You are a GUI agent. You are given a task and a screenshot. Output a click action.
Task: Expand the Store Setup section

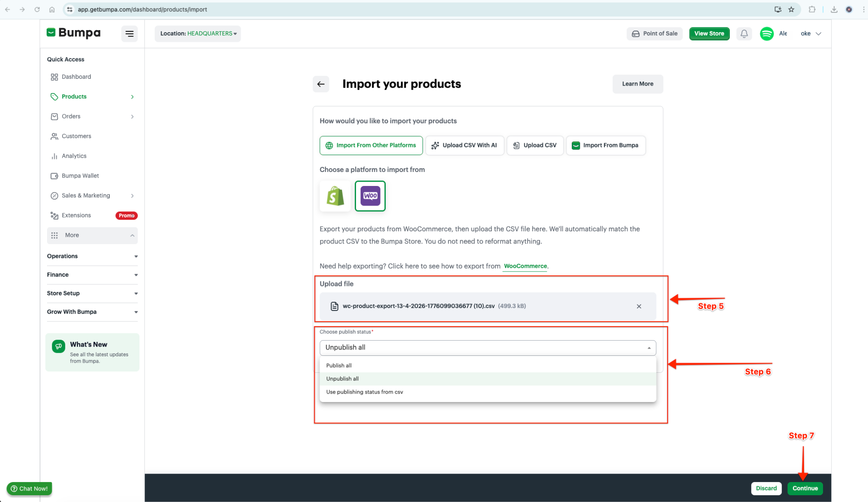point(92,293)
